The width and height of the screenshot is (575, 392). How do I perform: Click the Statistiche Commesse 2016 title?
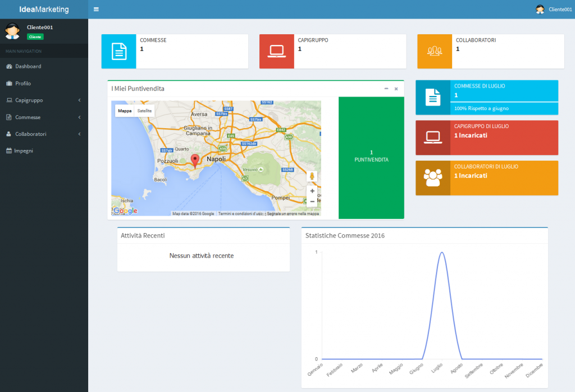tap(345, 235)
